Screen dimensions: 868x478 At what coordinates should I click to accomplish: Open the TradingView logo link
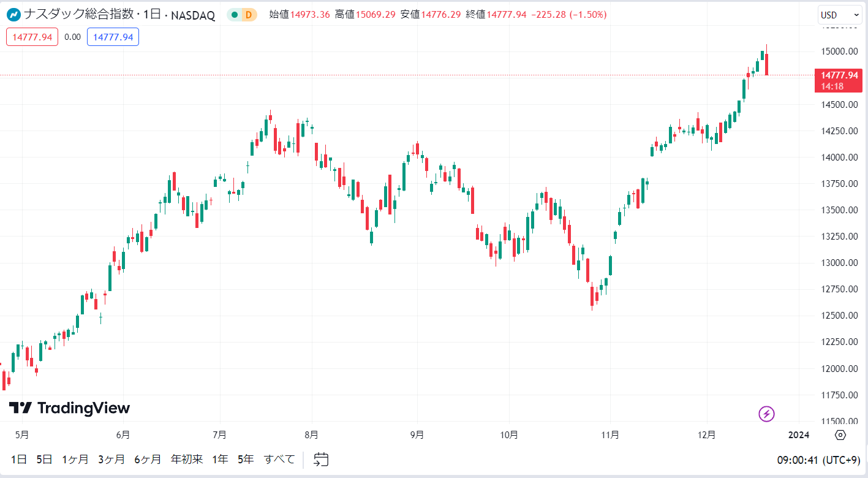69,408
